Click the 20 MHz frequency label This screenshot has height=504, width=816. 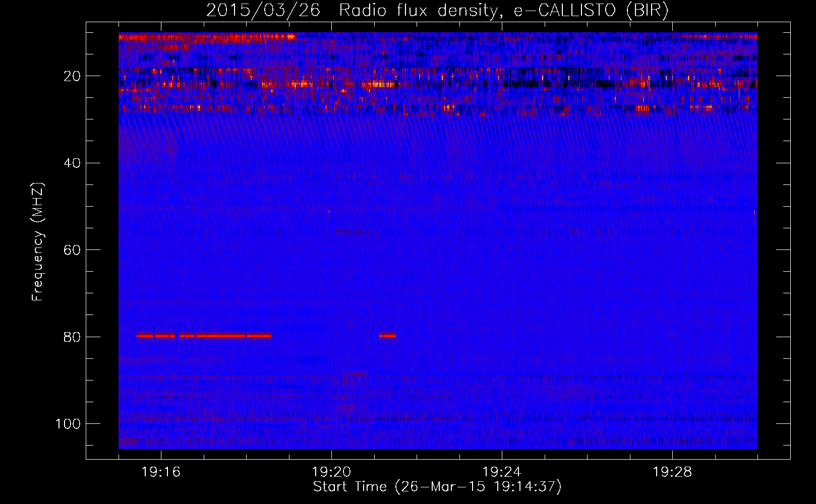coord(72,76)
